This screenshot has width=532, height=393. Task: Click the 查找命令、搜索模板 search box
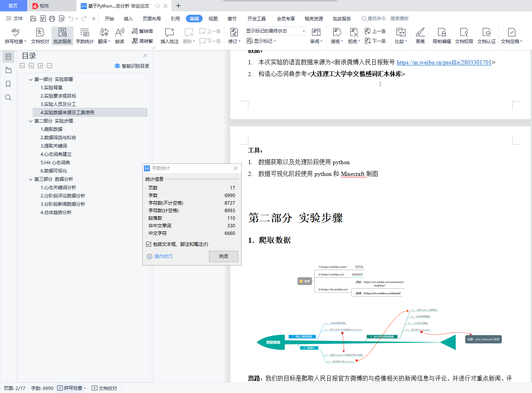pyautogui.click(x=385, y=19)
